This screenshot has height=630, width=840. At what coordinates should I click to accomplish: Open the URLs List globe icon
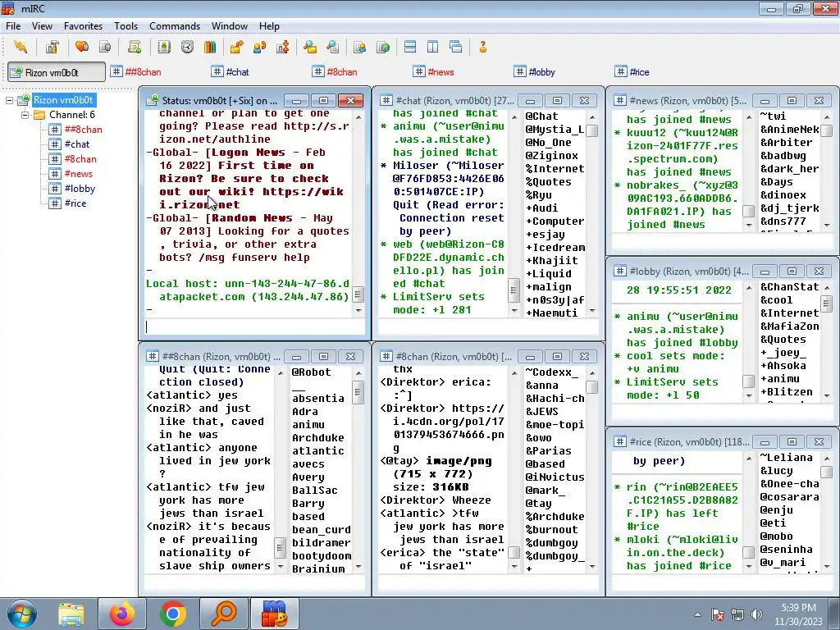(383, 47)
